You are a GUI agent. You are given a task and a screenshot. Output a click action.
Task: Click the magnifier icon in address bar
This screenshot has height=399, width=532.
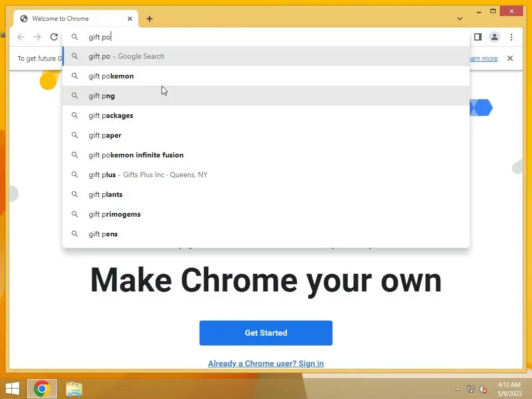(75, 37)
